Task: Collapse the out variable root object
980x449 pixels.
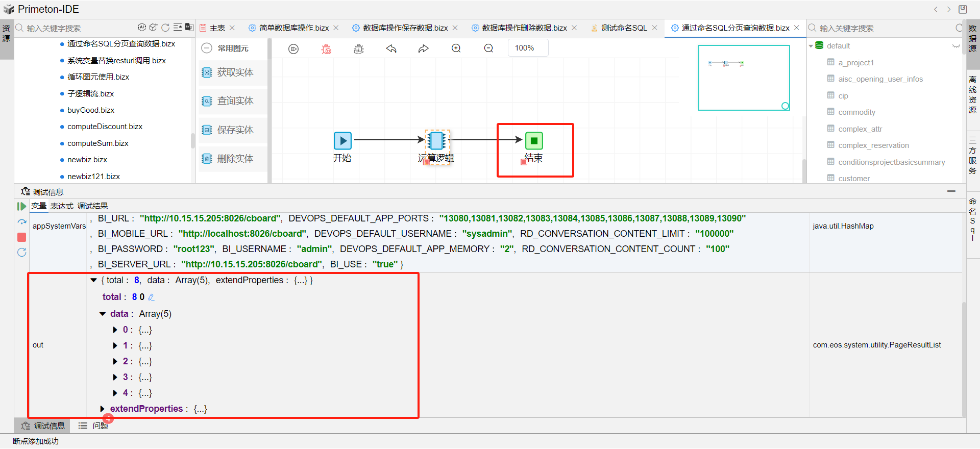Action: tap(94, 280)
